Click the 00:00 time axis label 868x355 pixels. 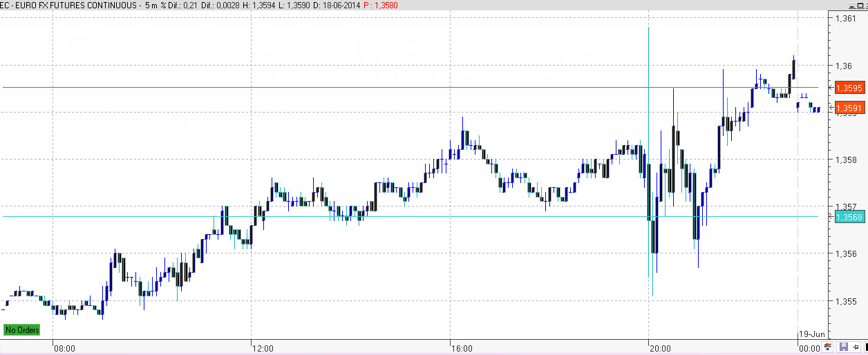(809, 347)
